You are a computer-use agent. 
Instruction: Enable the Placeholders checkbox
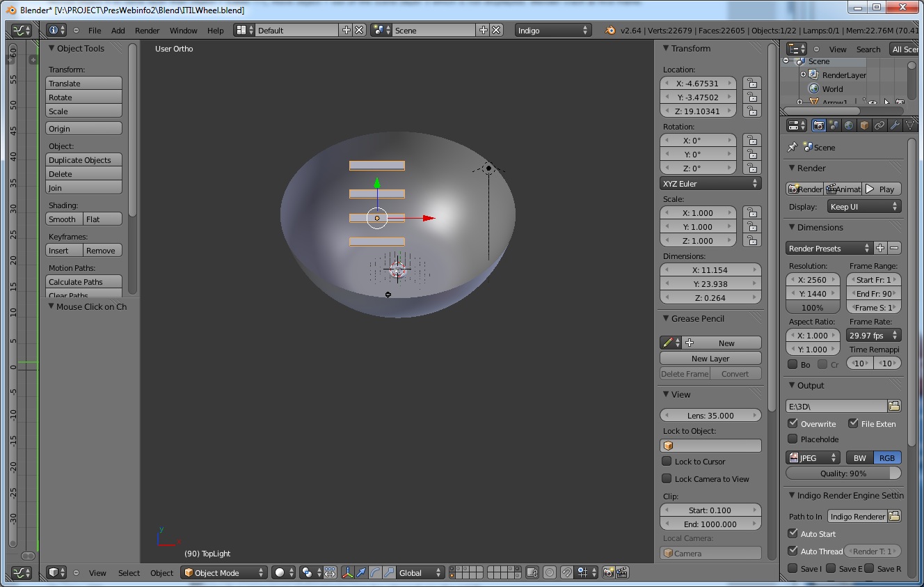[793, 439]
